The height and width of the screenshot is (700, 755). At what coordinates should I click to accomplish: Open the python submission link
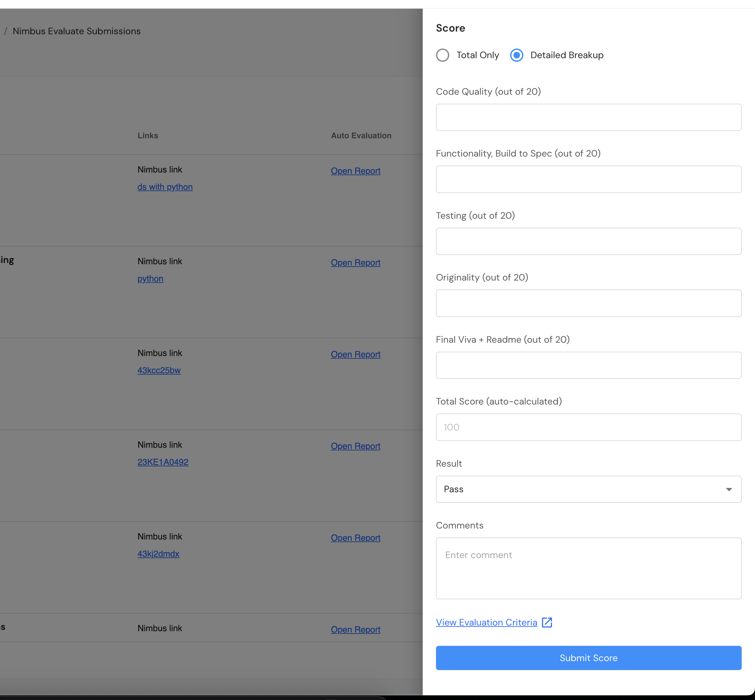click(x=150, y=279)
